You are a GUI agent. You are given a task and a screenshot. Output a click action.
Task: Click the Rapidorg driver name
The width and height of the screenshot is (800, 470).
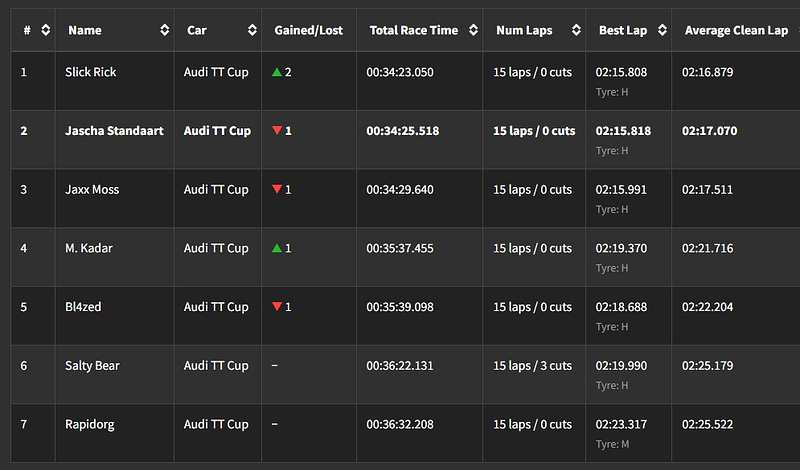click(x=89, y=424)
